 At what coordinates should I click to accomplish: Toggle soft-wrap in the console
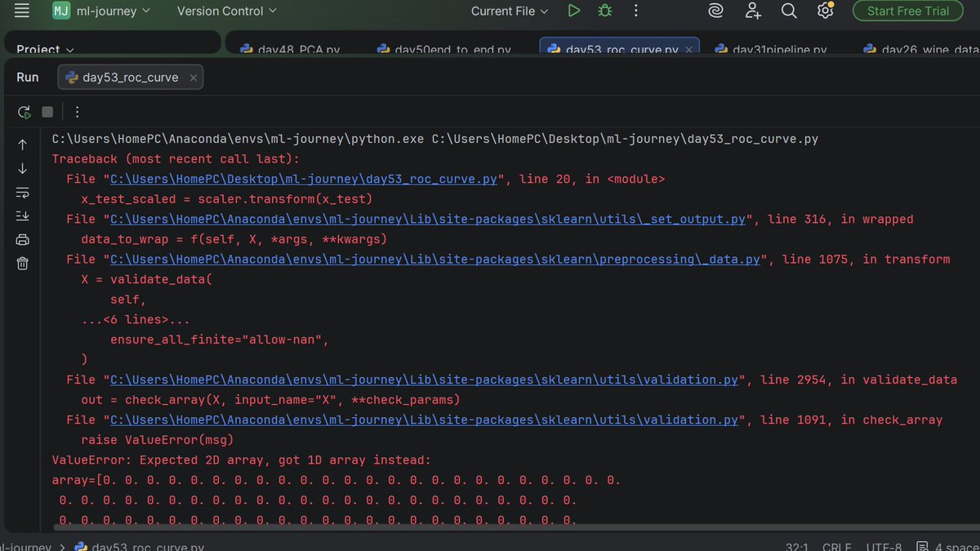pos(22,193)
